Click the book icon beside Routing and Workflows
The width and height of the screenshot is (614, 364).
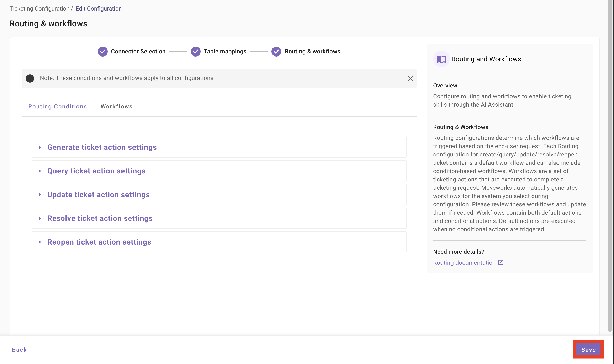point(441,59)
